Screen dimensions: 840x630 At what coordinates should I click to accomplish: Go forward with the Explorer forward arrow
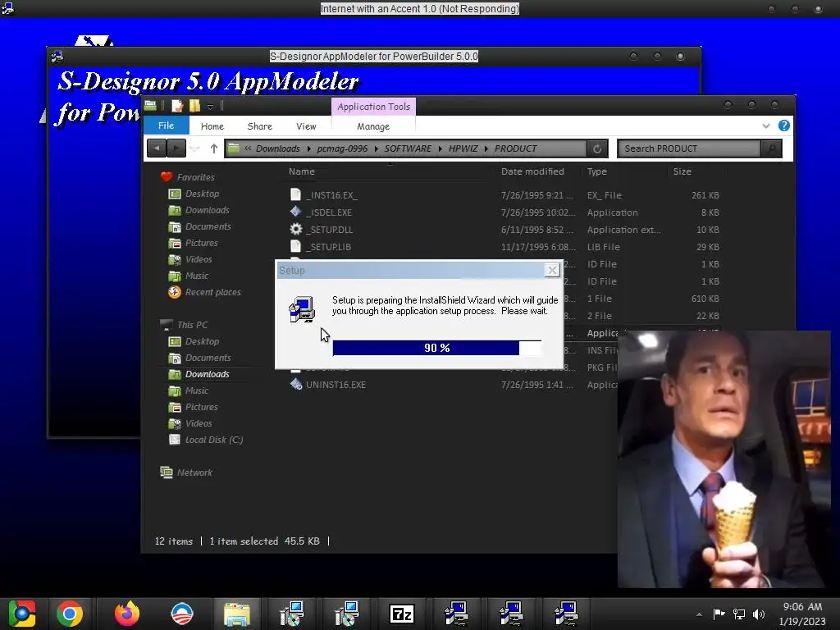[176, 148]
